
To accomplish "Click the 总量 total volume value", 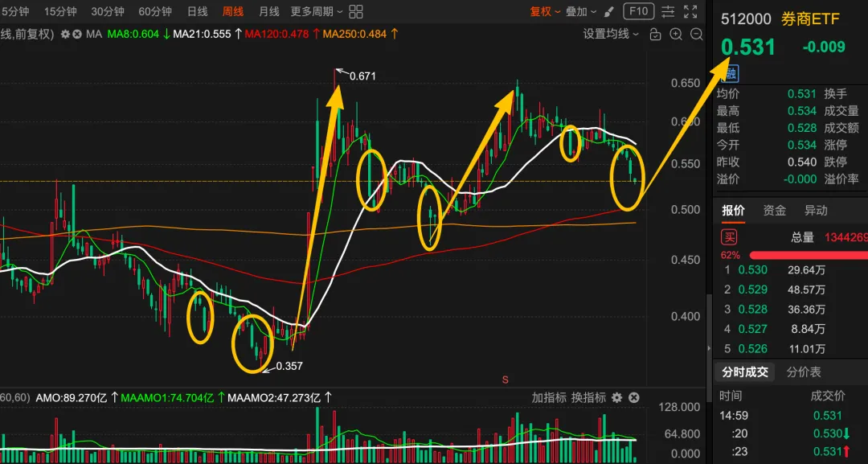I will pyautogui.click(x=845, y=237).
